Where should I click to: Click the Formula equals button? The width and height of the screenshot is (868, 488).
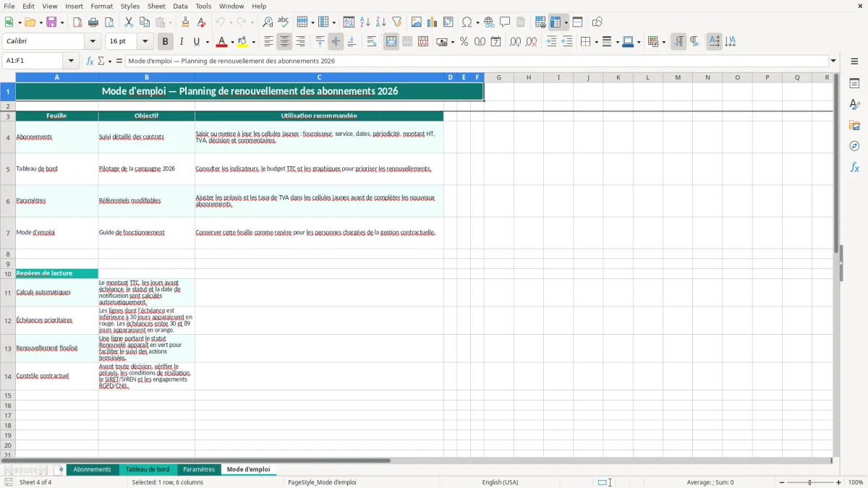119,61
